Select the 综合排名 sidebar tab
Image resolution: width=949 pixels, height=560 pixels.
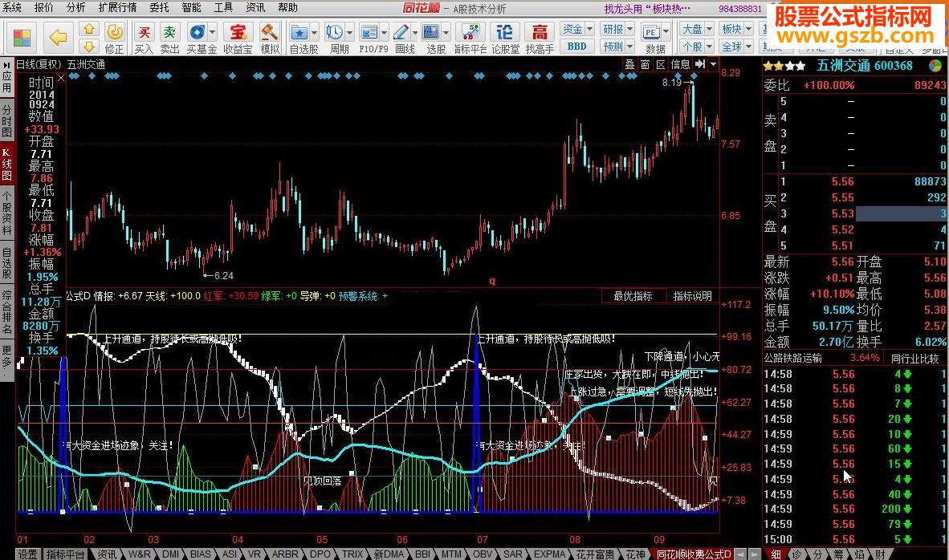pos(6,313)
